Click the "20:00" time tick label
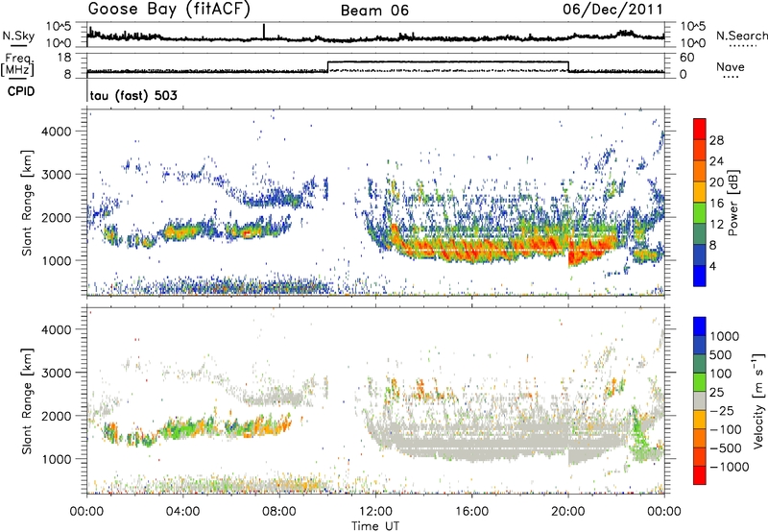The height and width of the screenshot is (532, 768). pyautogui.click(x=568, y=512)
